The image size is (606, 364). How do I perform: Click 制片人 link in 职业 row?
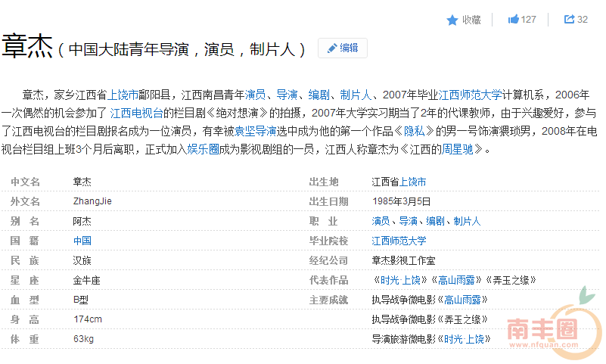(x=467, y=221)
